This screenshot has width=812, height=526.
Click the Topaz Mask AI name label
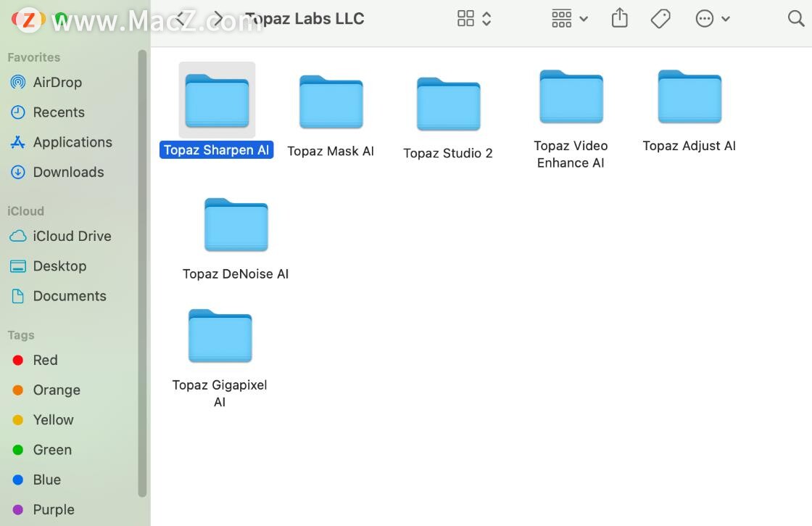pyautogui.click(x=331, y=152)
